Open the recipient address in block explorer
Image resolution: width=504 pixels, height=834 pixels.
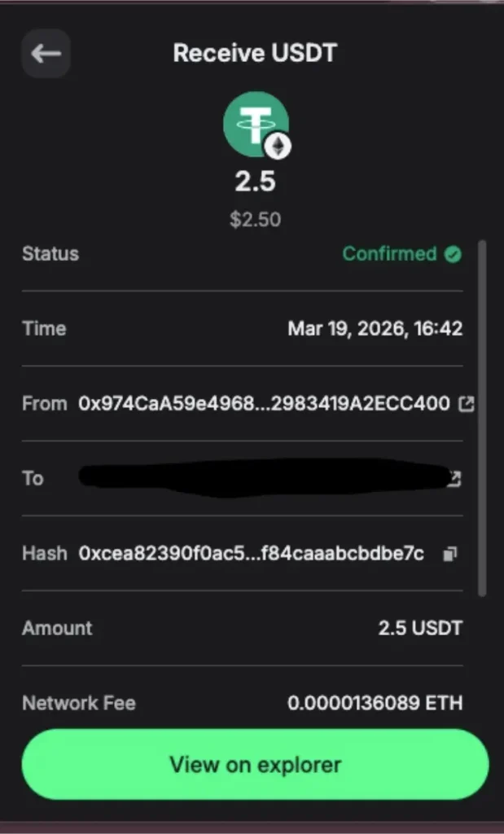pos(454,478)
